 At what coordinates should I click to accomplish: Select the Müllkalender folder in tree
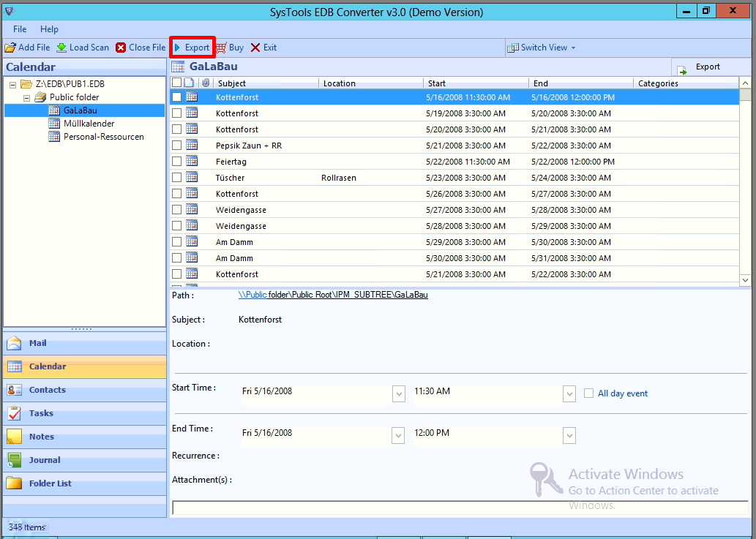89,124
